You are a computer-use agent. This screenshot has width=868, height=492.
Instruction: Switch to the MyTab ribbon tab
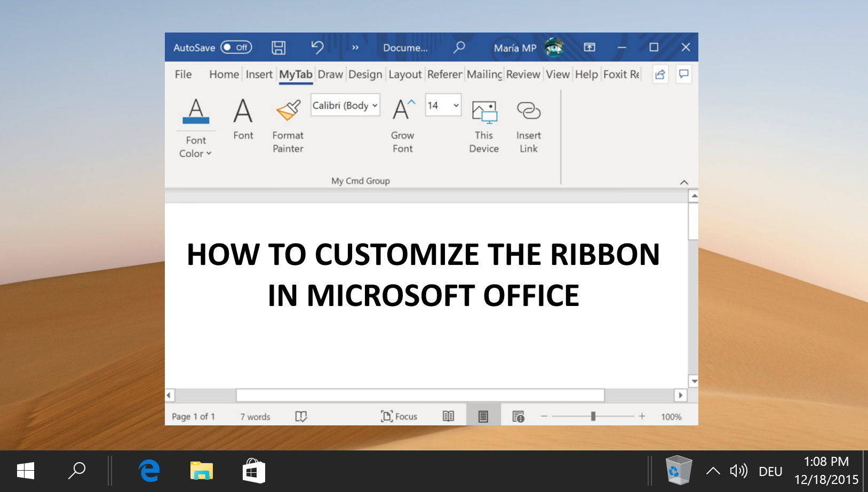pos(295,74)
